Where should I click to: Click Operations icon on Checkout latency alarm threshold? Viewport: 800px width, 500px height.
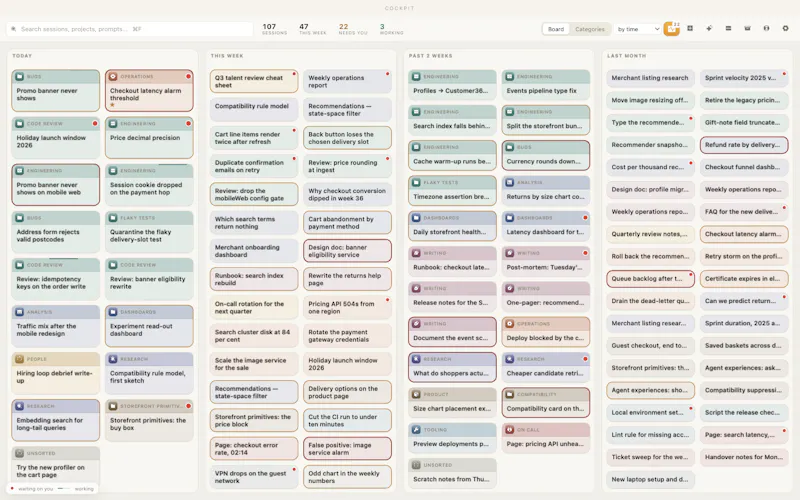113,77
